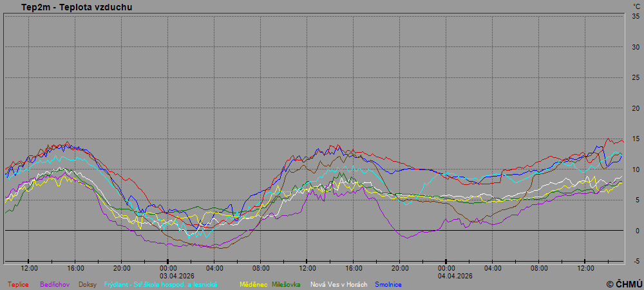Click the 00:00 tick above 03.04.2026
The width and height of the screenshot is (644, 290).
[168, 268]
